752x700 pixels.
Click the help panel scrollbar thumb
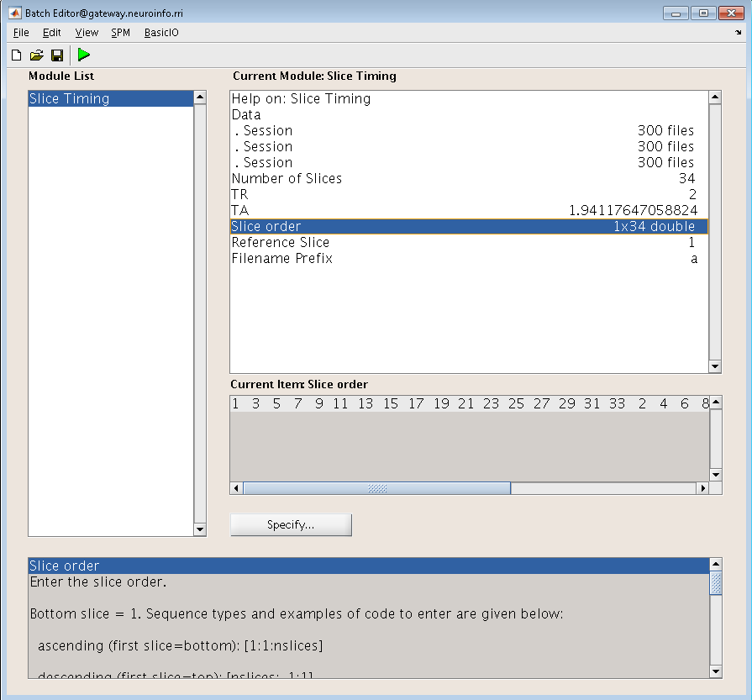click(716, 583)
